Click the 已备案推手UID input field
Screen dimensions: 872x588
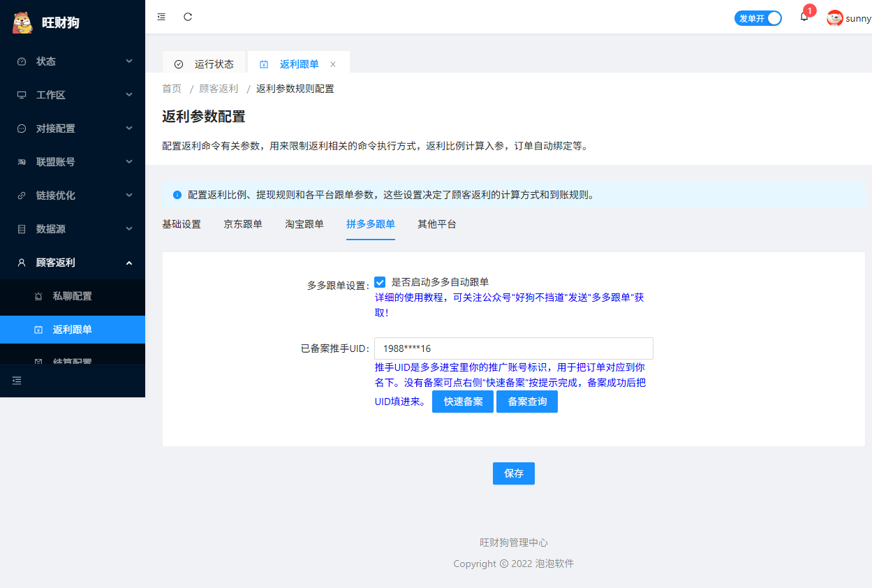(514, 348)
